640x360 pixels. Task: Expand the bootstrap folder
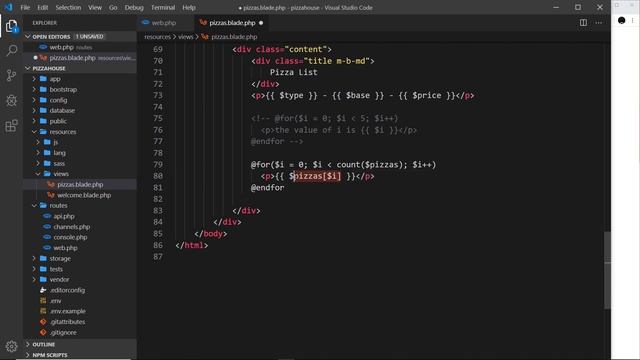coord(80,89)
